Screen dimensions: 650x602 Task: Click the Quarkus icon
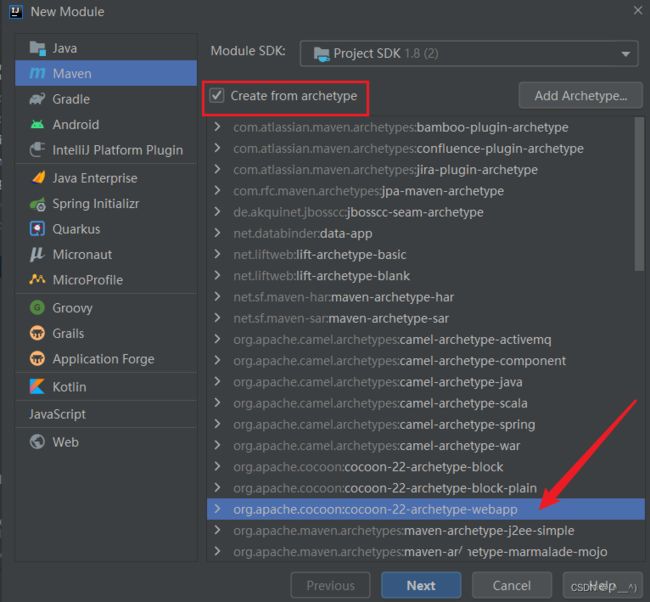[x=37, y=229]
